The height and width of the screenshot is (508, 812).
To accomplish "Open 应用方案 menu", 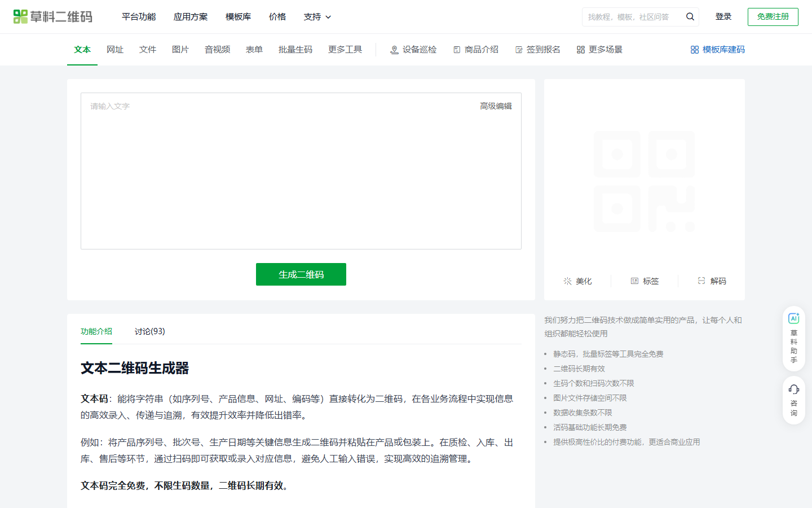I will [x=191, y=17].
